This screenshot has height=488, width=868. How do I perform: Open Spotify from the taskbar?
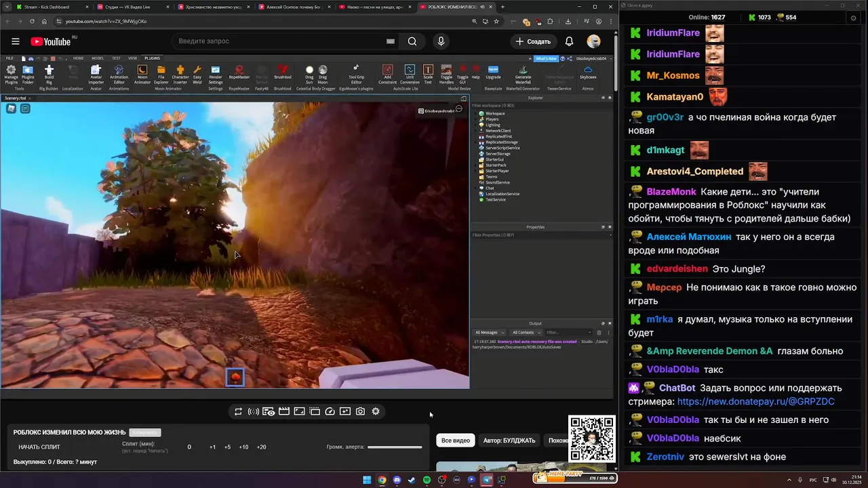427,480
